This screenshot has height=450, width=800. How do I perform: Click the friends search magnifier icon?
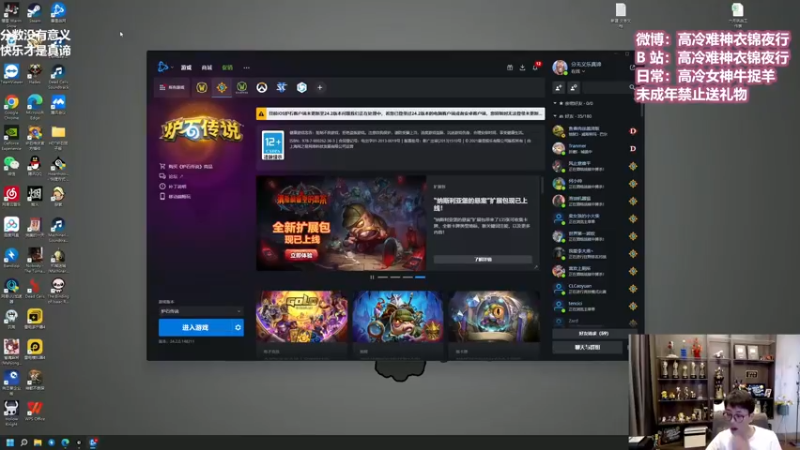pyautogui.click(x=632, y=88)
